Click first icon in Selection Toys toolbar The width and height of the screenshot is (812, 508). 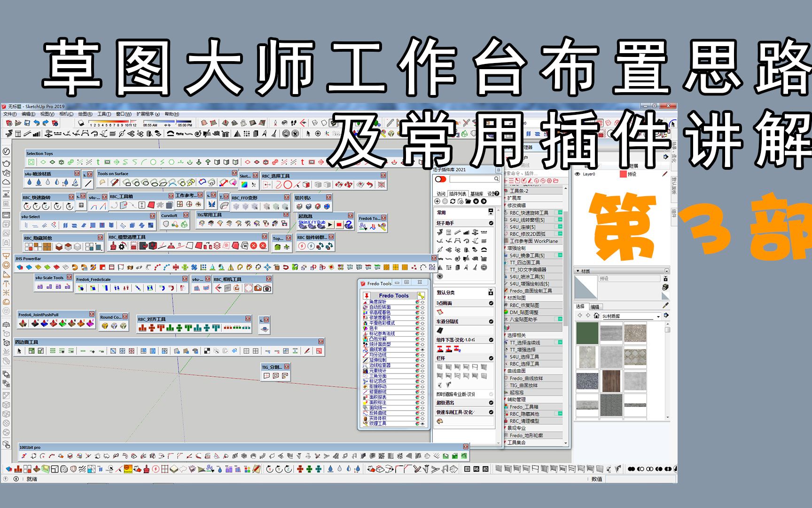pos(31,162)
